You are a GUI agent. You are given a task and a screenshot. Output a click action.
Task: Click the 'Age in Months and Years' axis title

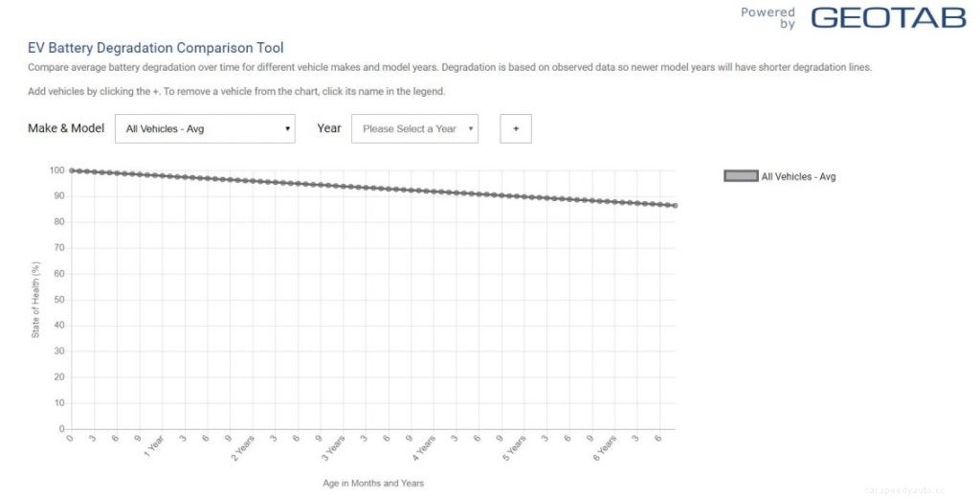[373, 484]
